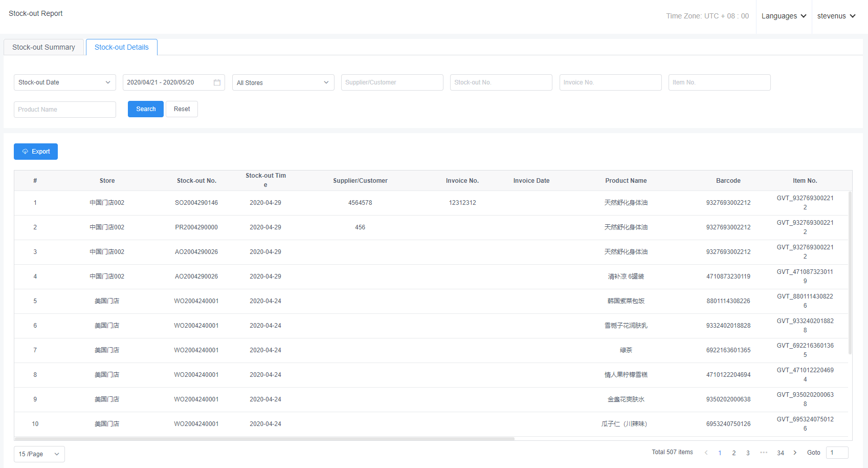Click the Reset button

click(182, 109)
